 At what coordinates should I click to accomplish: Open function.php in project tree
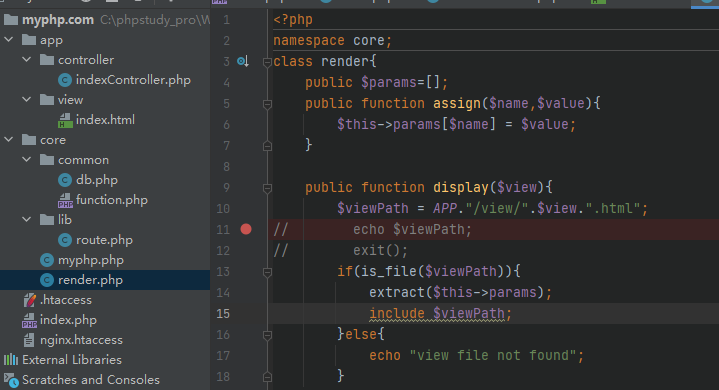(x=112, y=200)
